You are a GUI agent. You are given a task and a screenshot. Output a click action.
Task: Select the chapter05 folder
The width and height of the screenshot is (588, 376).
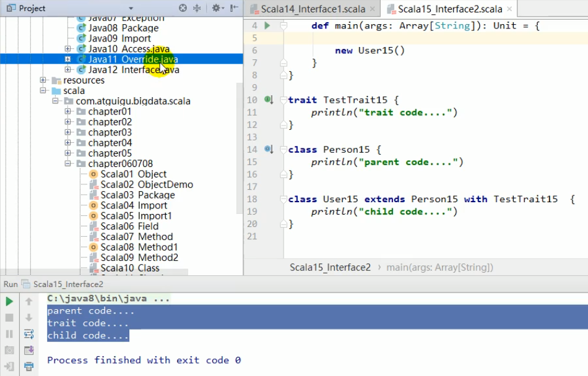click(x=110, y=153)
